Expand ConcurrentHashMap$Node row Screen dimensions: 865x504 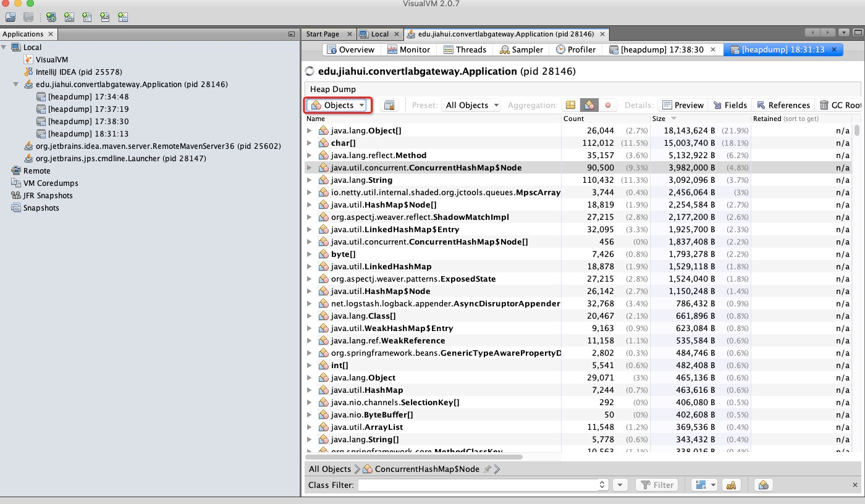[310, 167]
